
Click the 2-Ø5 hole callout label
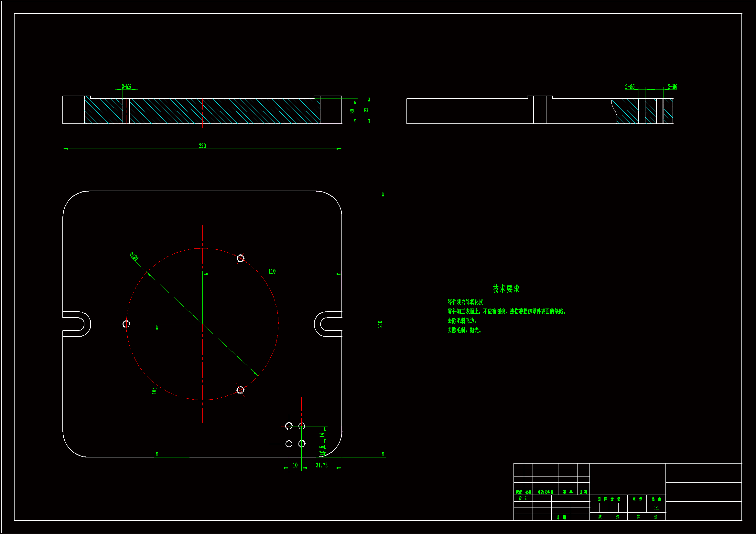pyautogui.click(x=630, y=87)
